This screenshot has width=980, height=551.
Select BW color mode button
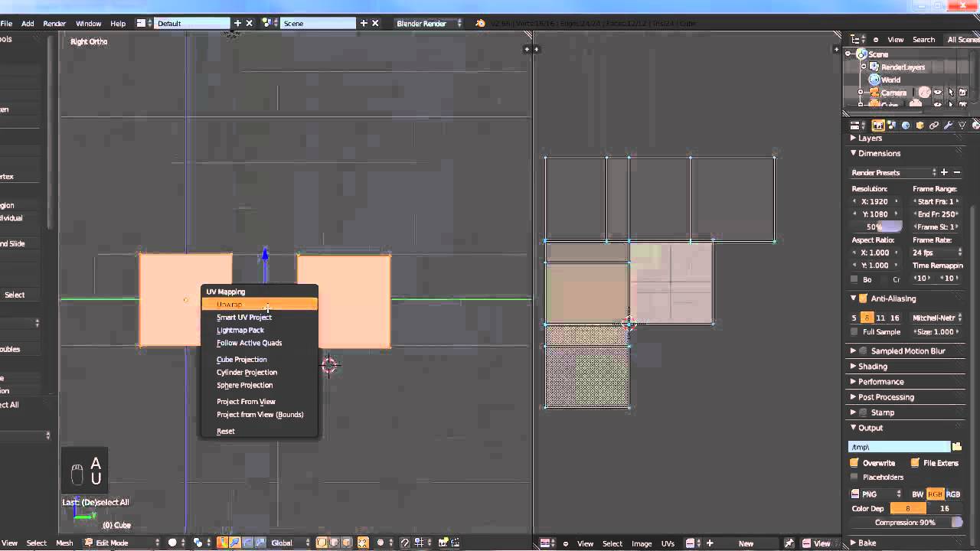[917, 494]
